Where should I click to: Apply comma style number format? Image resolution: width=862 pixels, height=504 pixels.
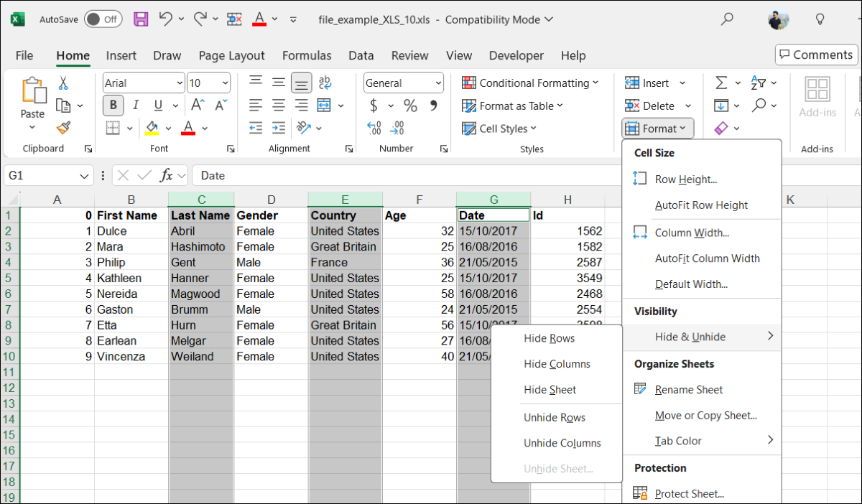pyautogui.click(x=433, y=106)
